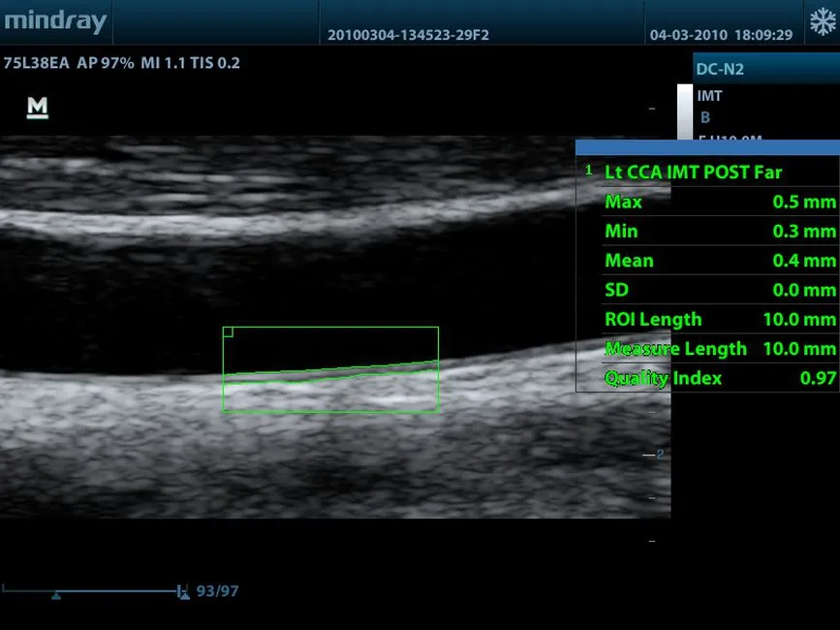The image size is (840, 630).
Task: Select the Mean 0.4 mm result row
Action: [719, 260]
